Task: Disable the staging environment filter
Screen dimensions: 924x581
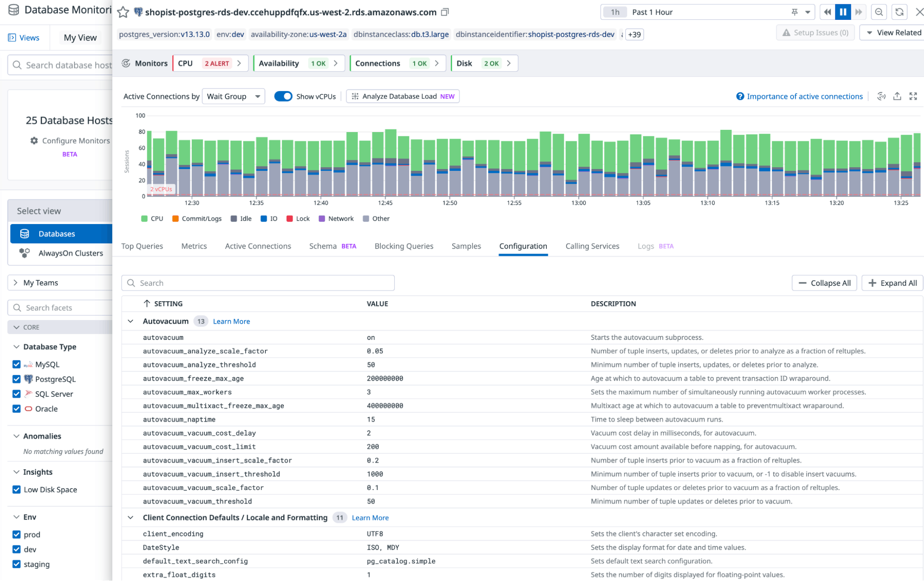Action: pyautogui.click(x=16, y=564)
